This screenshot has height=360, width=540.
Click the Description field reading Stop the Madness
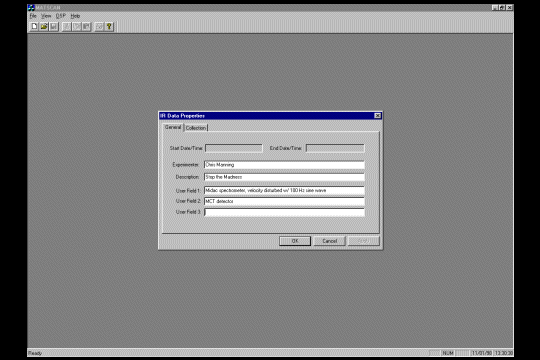point(284,177)
